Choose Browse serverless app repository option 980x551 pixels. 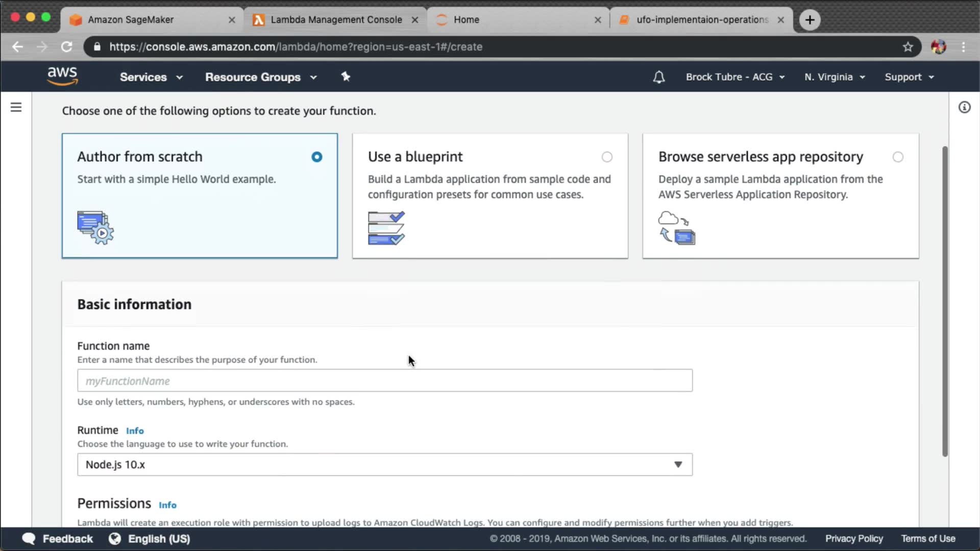coord(897,157)
